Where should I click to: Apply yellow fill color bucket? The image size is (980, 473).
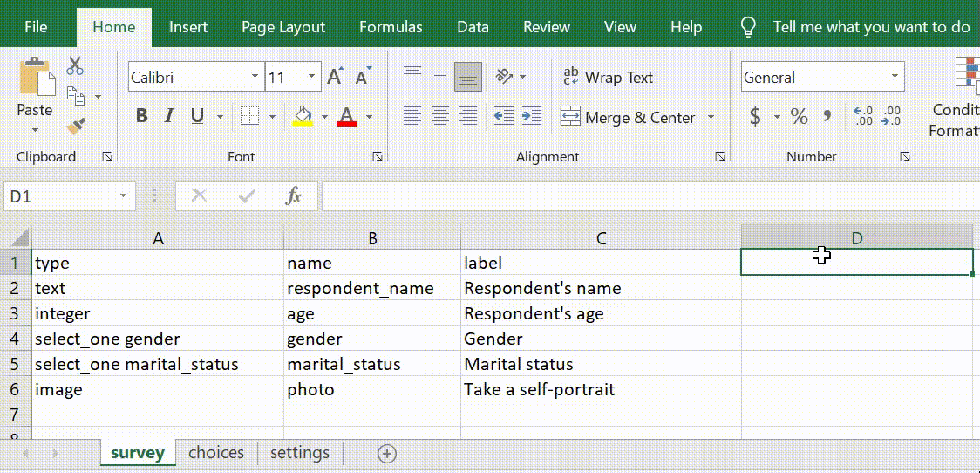303,116
